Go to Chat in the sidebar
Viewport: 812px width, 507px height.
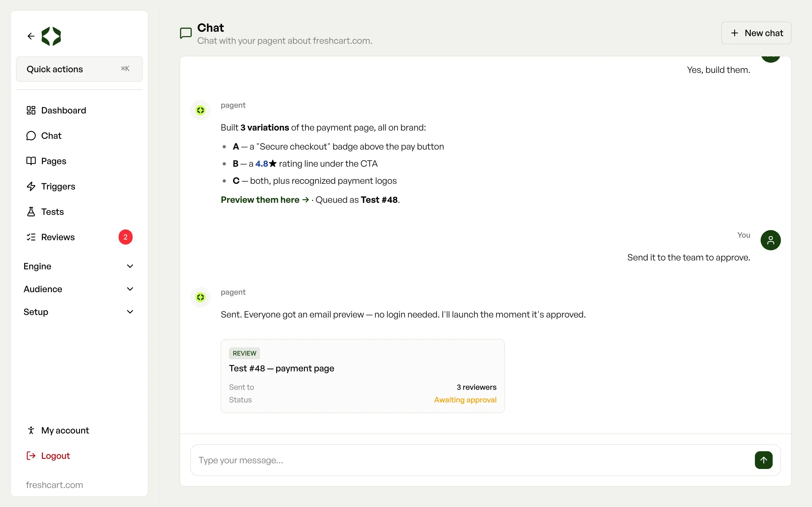79,136
